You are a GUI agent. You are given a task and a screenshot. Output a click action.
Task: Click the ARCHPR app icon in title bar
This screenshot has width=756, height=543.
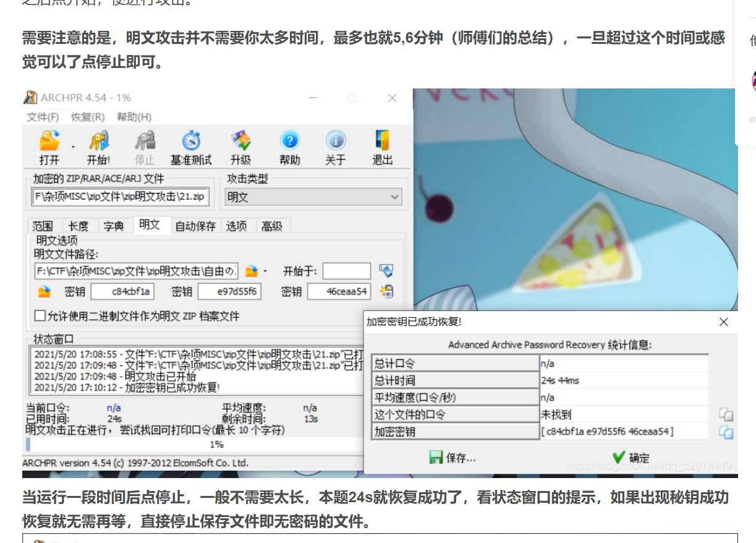tap(30, 98)
